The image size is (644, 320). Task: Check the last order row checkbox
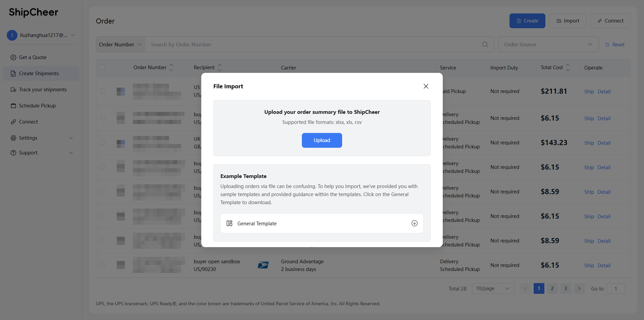[102, 265]
